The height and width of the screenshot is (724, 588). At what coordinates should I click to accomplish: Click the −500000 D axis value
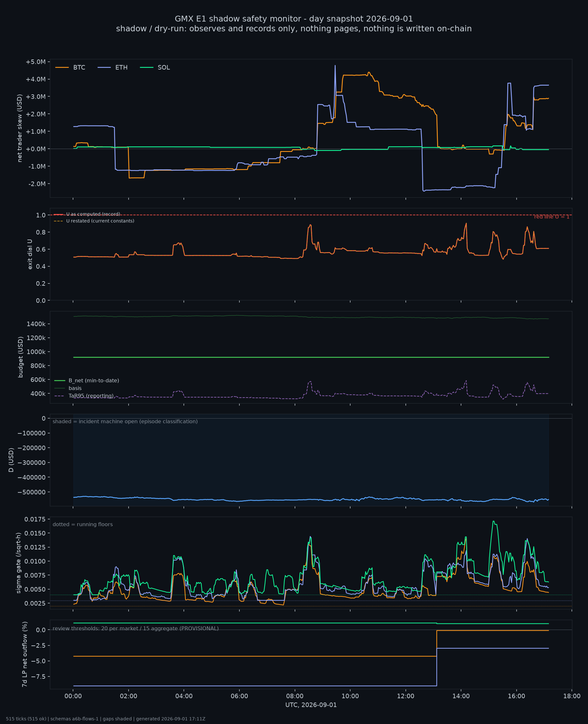click(32, 492)
